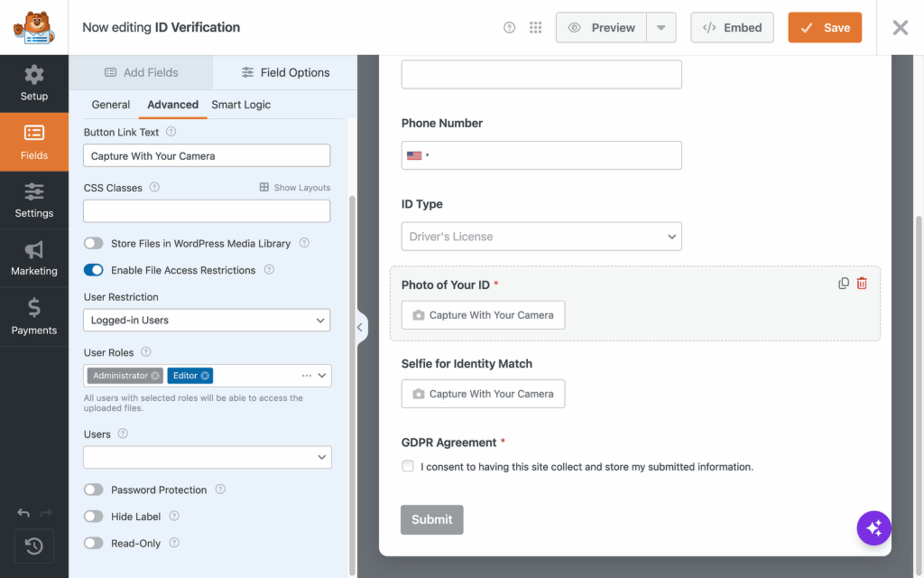Click help icon next to Button Link Text
The width and height of the screenshot is (924, 578).
coord(171,132)
